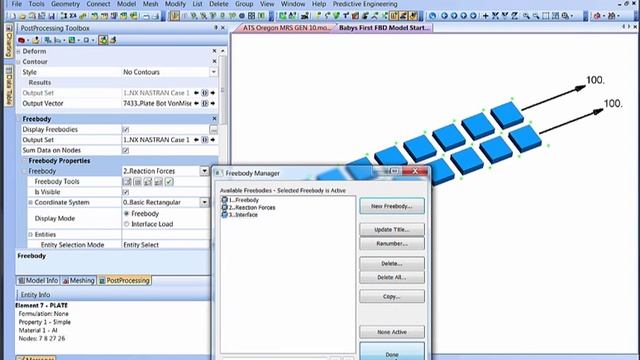This screenshot has height=360, width=640.
Task: Toggle the Is Visible checkbox
Action: tap(126, 192)
